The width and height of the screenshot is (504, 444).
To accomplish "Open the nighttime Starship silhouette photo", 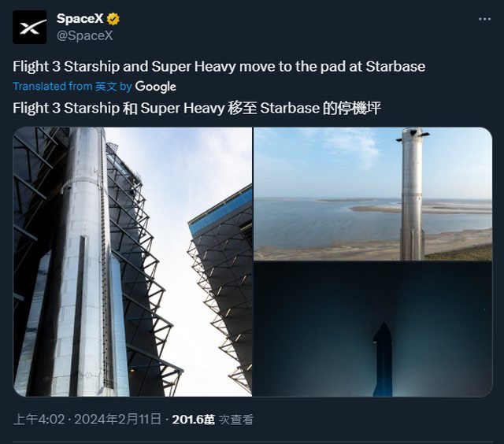I will pos(372,329).
